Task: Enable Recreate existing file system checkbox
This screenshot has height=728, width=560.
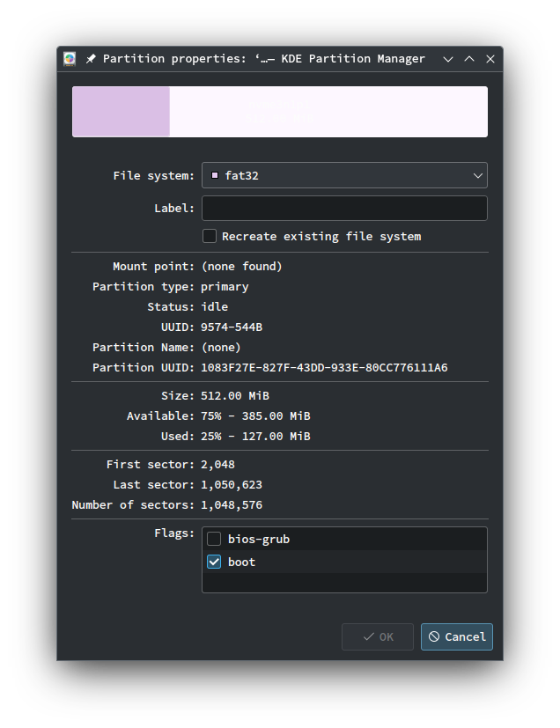Action: click(210, 236)
